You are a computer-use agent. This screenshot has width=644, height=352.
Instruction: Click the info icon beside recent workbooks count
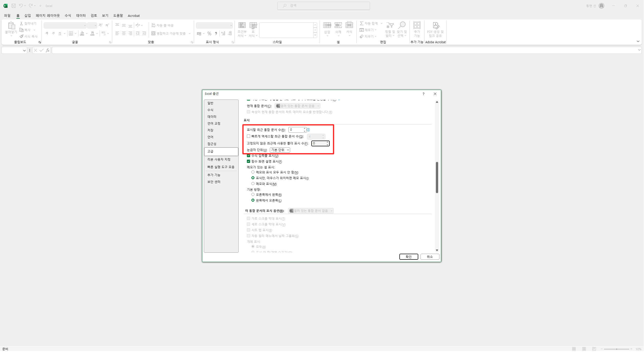[x=308, y=130]
